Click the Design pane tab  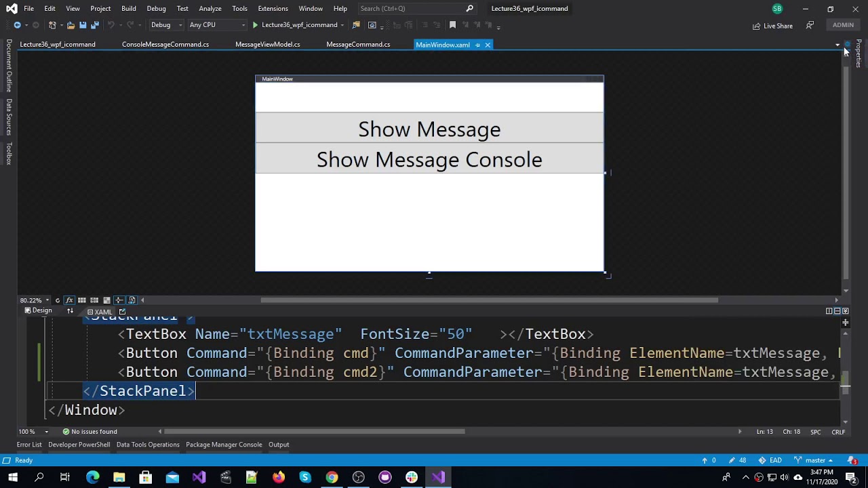38,311
